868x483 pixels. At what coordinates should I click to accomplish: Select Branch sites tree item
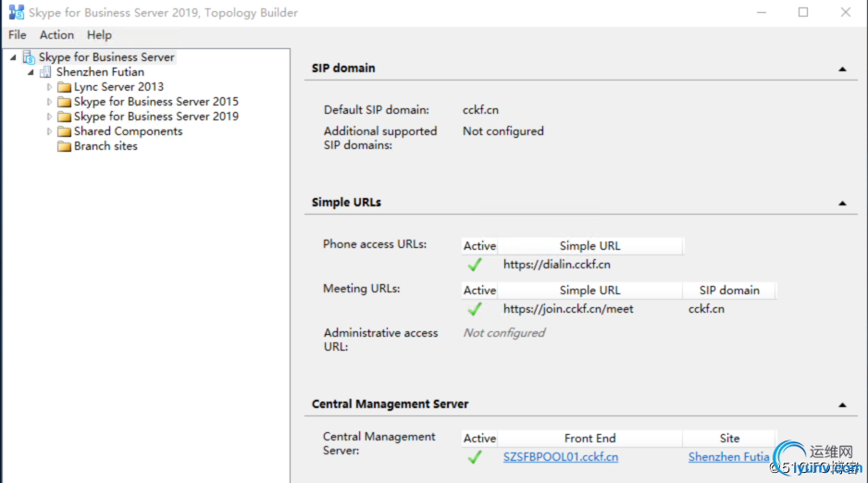(105, 146)
